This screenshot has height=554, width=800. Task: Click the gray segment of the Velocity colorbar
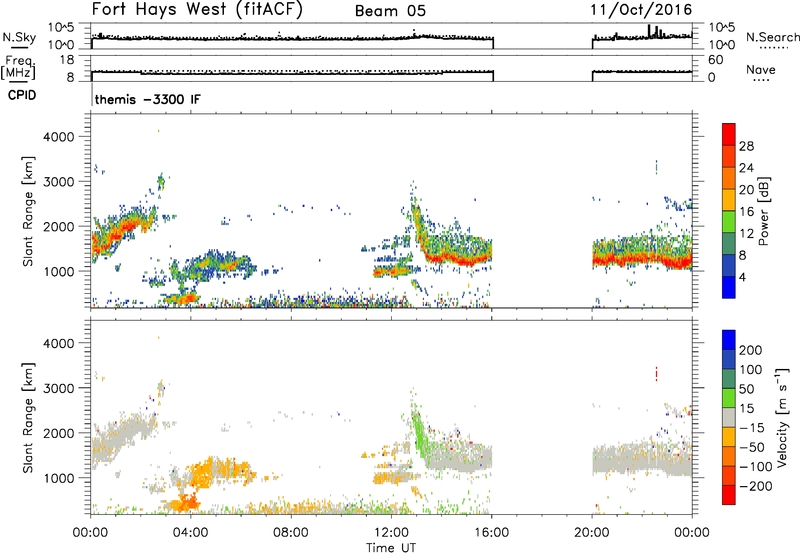pyautogui.click(x=729, y=418)
